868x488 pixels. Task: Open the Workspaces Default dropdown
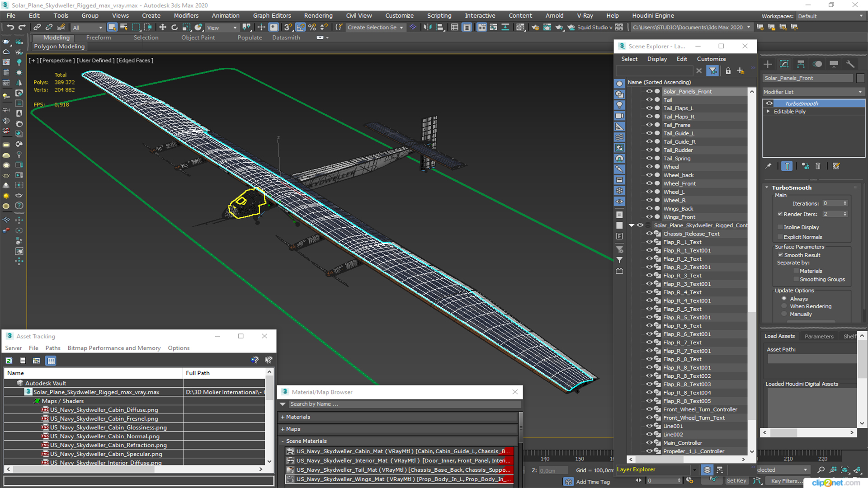pyautogui.click(x=830, y=16)
